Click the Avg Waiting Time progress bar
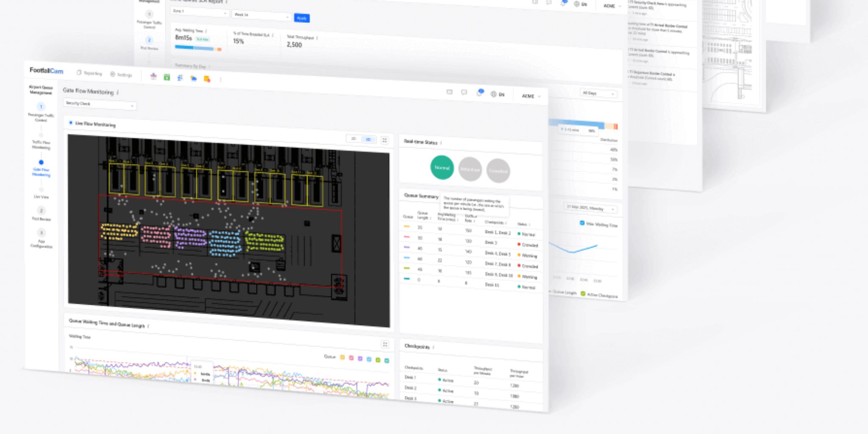 coord(198,48)
